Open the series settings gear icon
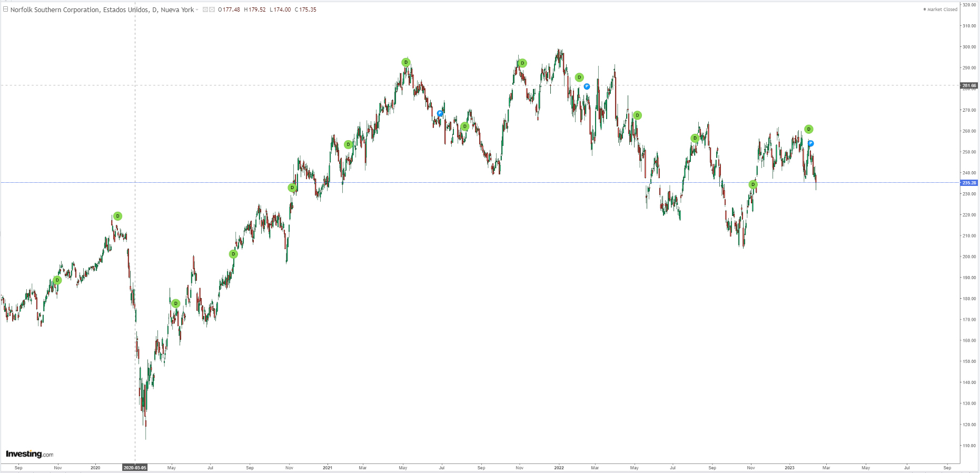This screenshot has width=980, height=473. point(212,10)
